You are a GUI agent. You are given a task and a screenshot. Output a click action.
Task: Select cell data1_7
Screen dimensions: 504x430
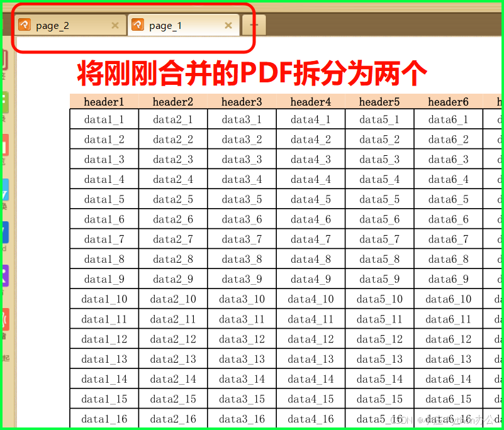(104, 239)
